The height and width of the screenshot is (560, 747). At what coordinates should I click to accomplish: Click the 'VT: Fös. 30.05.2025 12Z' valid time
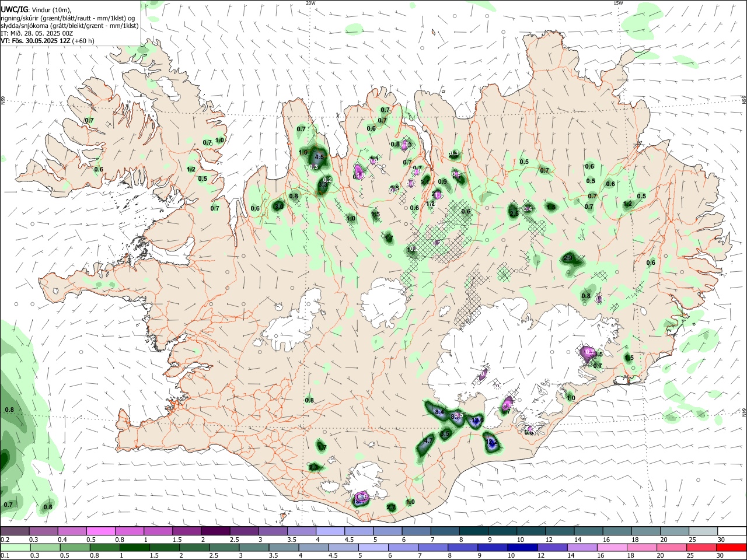coord(36,41)
